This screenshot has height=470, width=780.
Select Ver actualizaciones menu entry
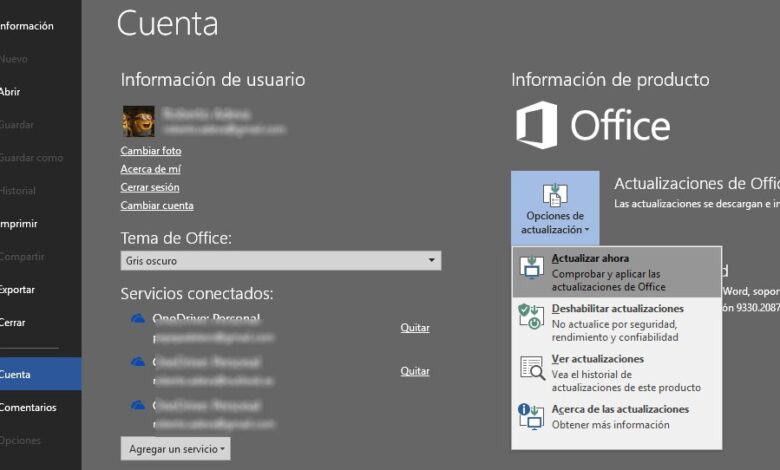pyautogui.click(x=616, y=370)
